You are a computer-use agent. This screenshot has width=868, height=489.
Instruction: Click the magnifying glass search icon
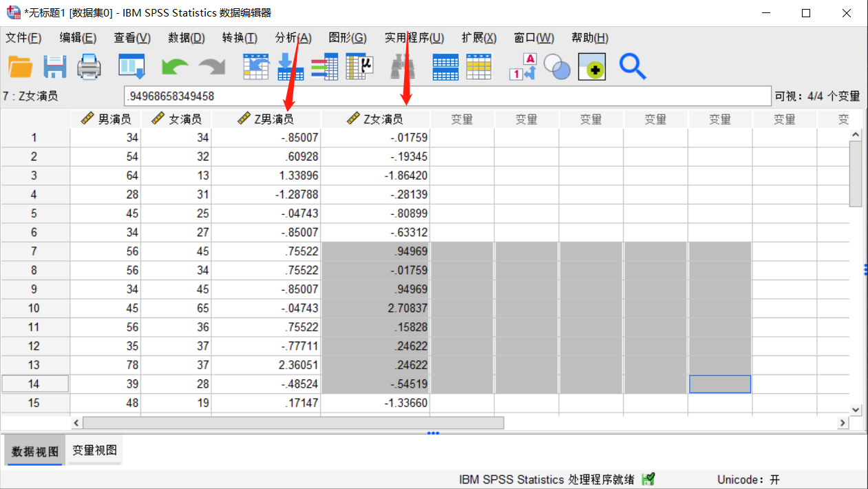pyautogui.click(x=632, y=67)
